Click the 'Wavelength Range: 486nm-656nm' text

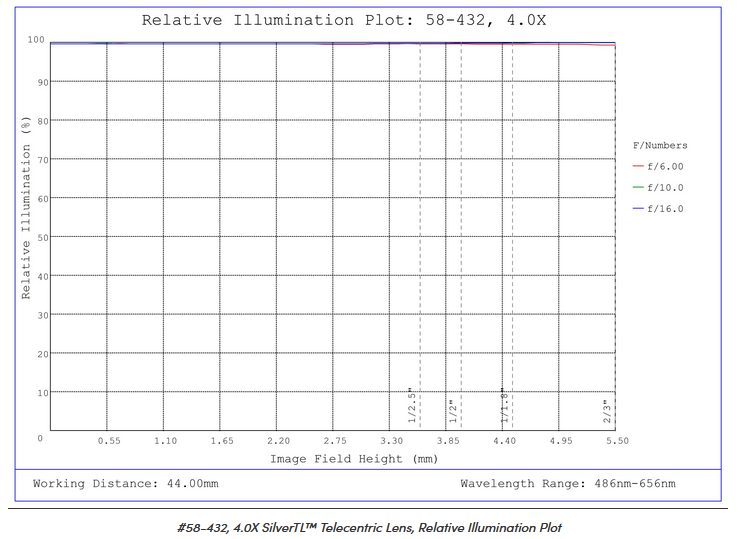tap(567, 484)
